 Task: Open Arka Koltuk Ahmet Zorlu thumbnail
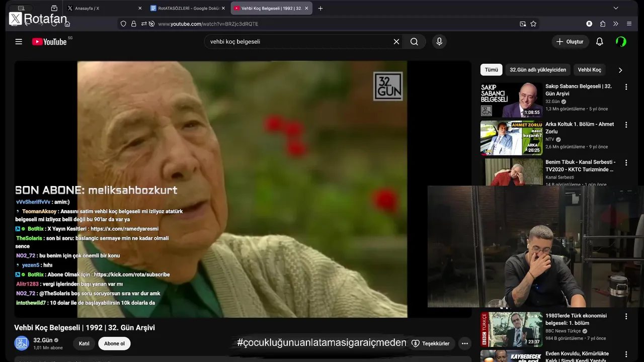(x=511, y=138)
